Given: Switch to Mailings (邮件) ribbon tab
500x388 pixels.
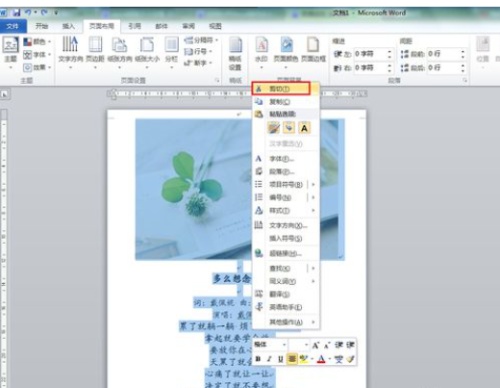Looking at the screenshot, I should 161,26.
